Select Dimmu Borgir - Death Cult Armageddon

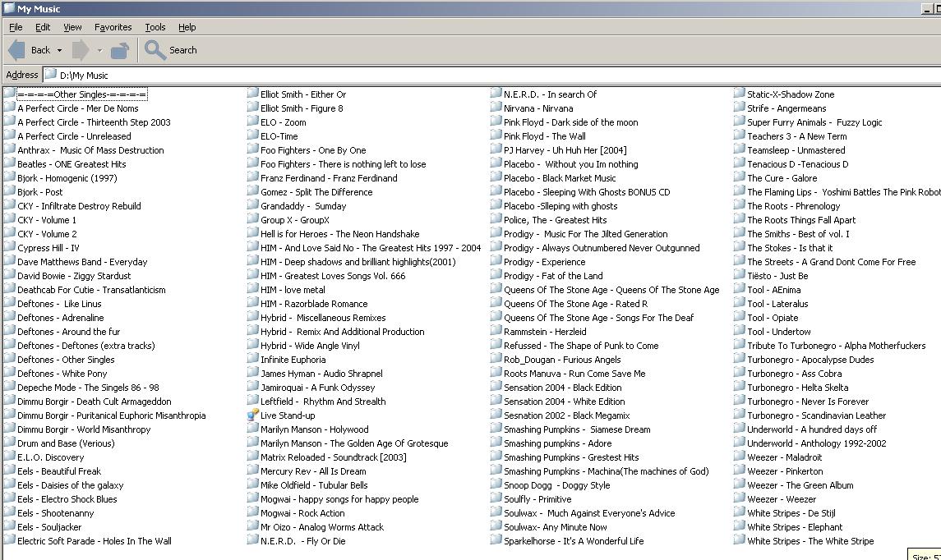(95, 402)
